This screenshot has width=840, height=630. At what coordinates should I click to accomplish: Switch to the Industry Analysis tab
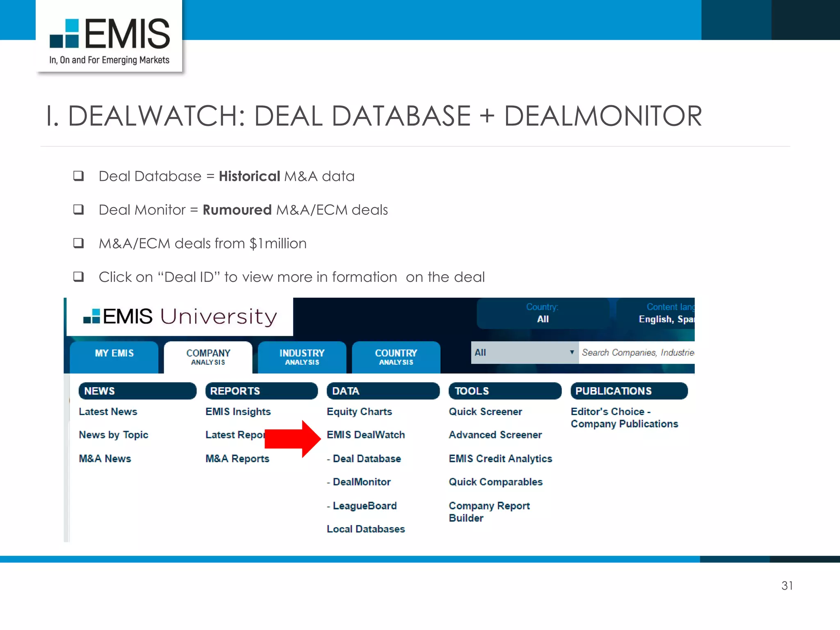302,357
